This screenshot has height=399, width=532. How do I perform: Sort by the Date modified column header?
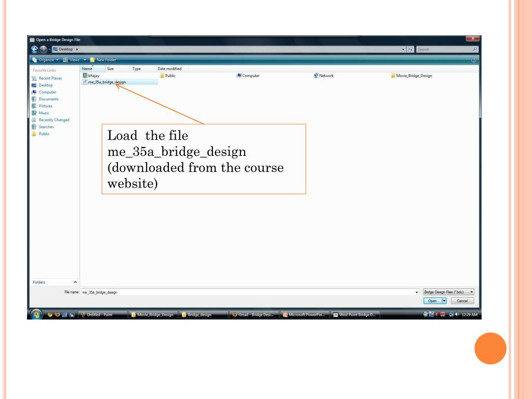click(x=172, y=69)
